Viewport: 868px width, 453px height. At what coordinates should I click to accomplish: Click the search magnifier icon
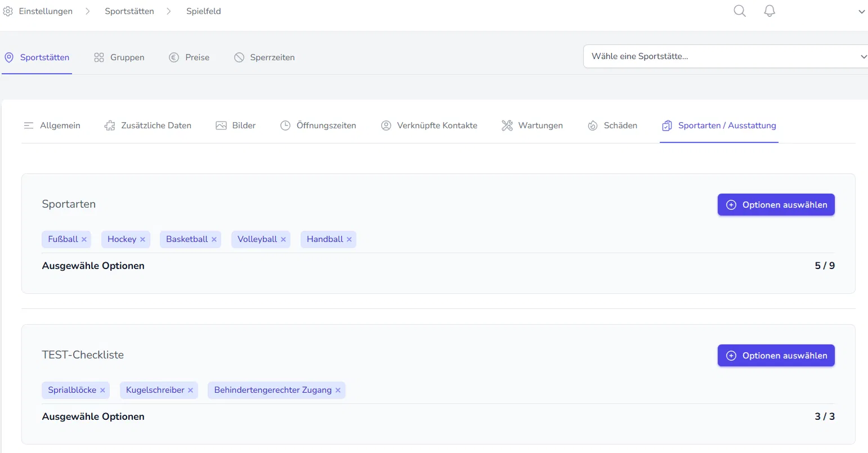pyautogui.click(x=740, y=11)
